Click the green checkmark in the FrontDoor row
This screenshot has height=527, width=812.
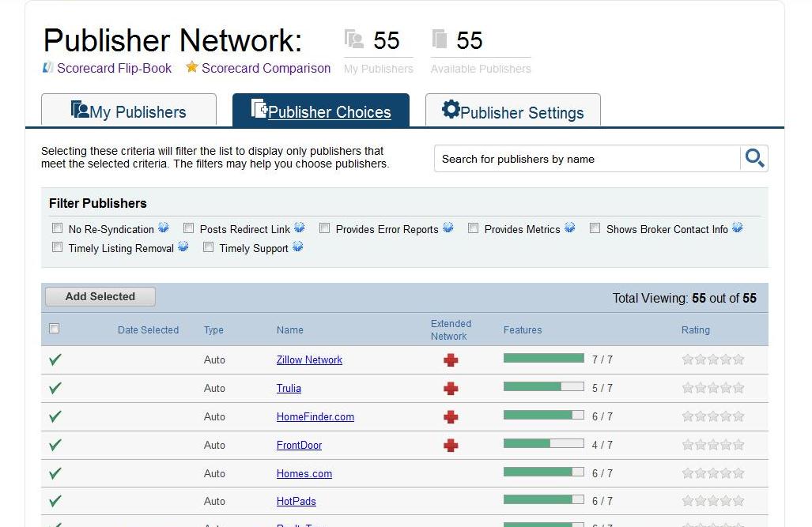pos(55,445)
